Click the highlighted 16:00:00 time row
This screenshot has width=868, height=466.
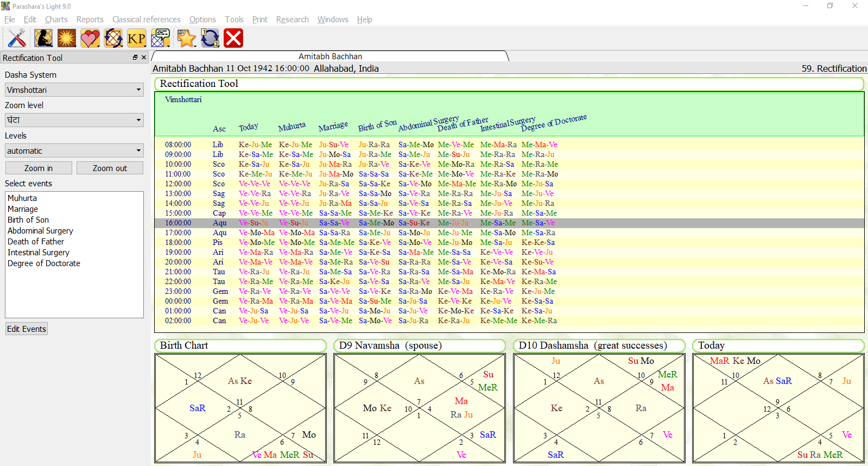click(509, 223)
